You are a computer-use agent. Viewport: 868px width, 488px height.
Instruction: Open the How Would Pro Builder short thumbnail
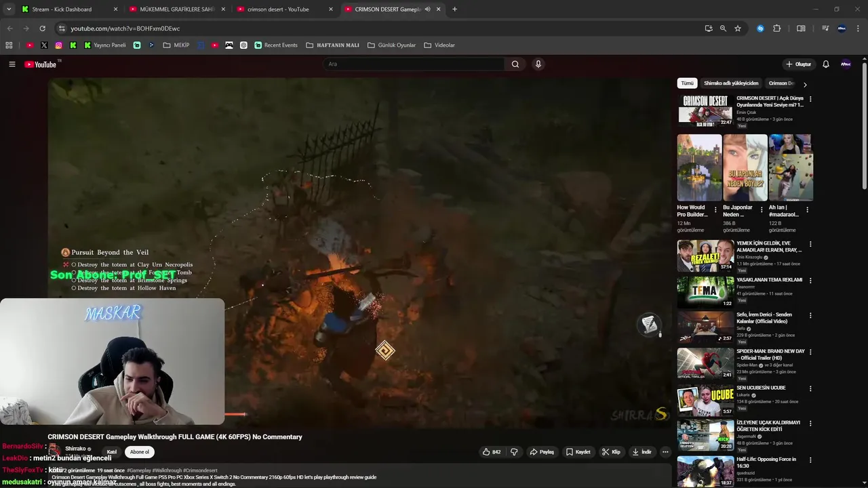click(699, 167)
